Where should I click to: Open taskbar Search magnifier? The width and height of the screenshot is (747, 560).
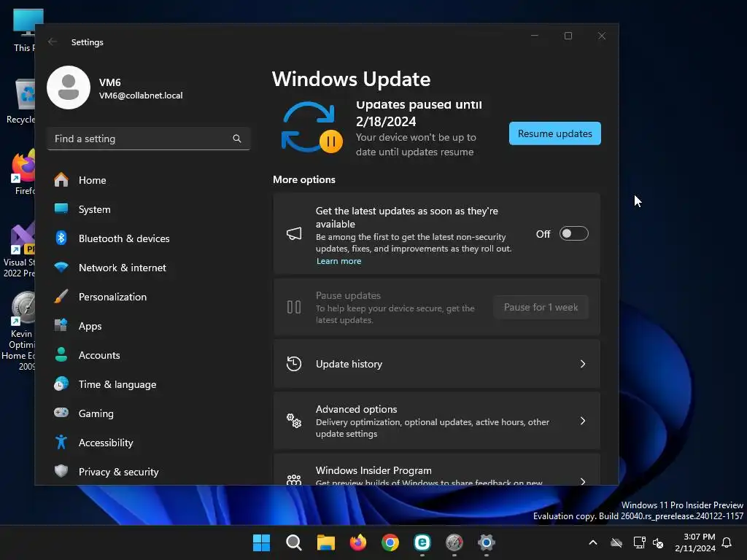coord(293,542)
